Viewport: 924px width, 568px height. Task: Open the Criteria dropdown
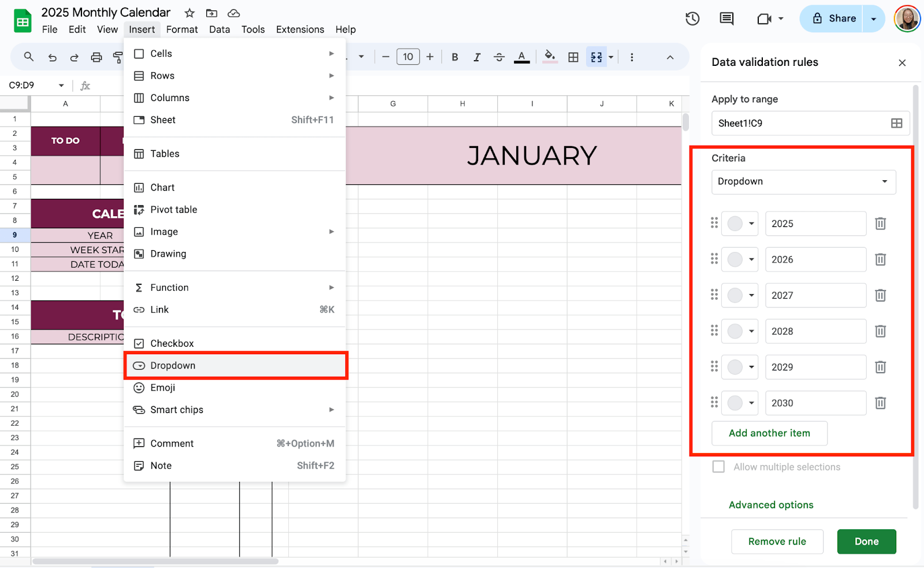coord(803,181)
